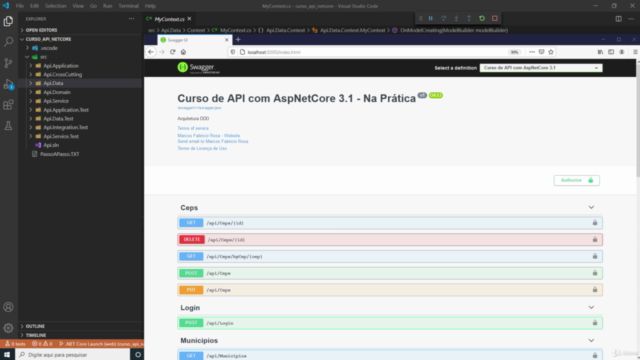Open Marcos Fabricio Rosa - Website link

click(209, 136)
